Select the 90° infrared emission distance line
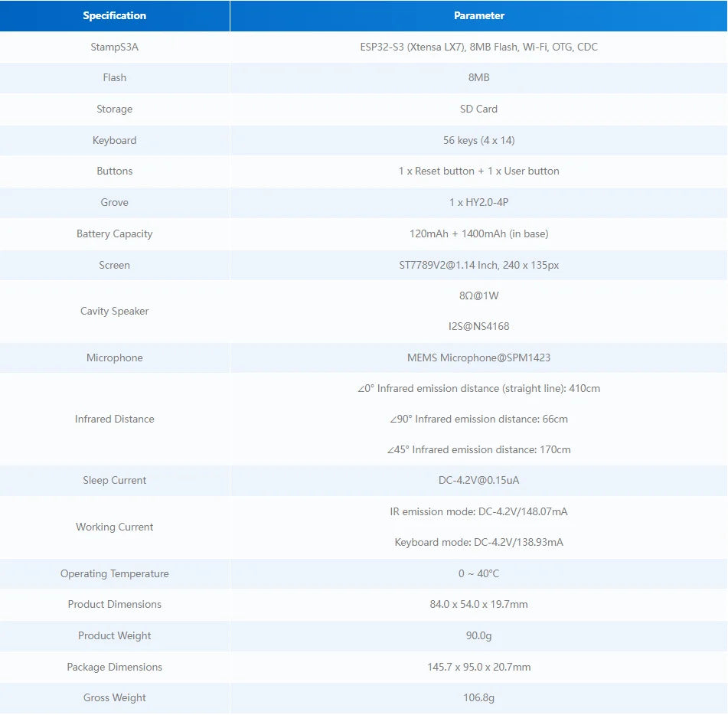The image size is (728, 715). (478, 419)
